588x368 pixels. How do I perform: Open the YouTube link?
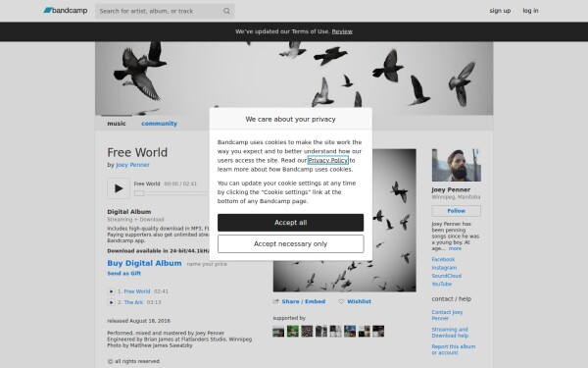441,285
